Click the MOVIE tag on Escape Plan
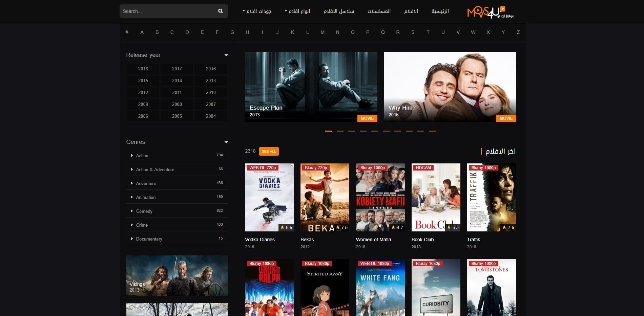 (367, 118)
